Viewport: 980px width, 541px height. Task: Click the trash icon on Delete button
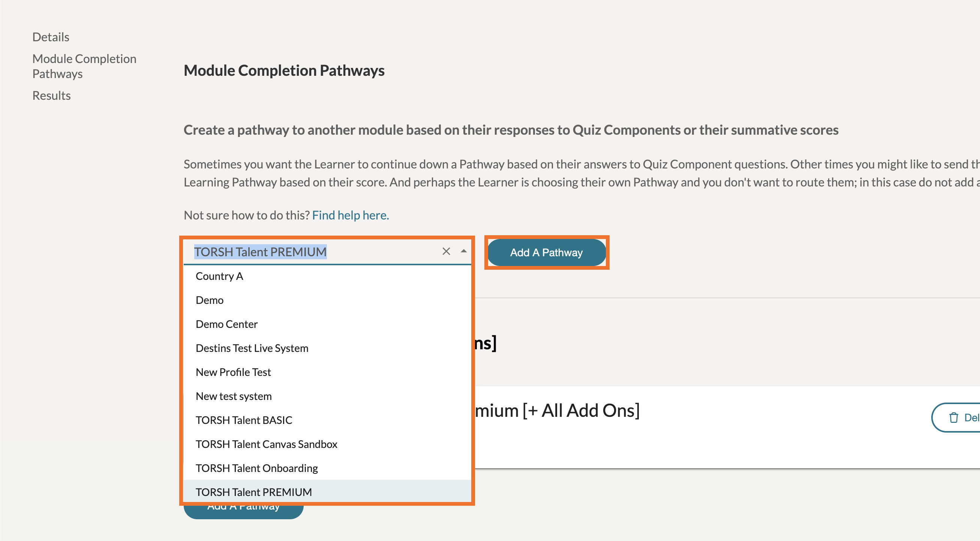tap(953, 418)
